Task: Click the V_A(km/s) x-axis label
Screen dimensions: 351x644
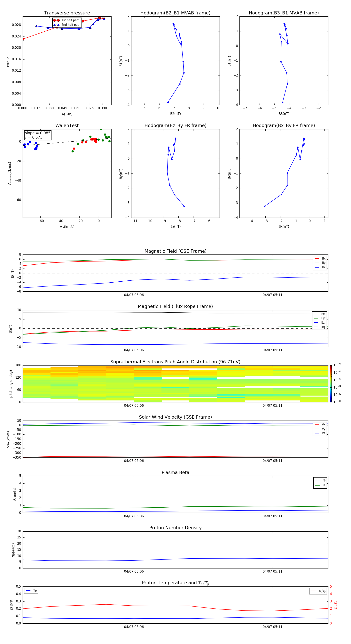Action: click(x=67, y=227)
